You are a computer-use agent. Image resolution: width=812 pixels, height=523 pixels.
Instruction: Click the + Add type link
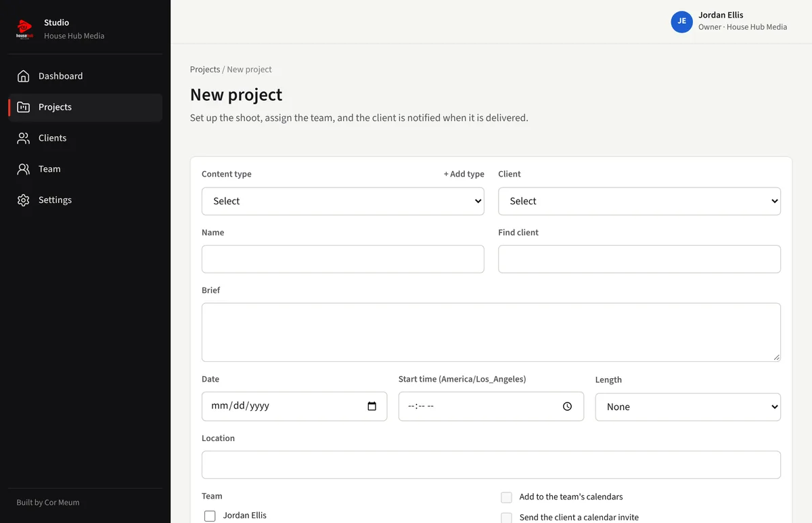click(464, 174)
